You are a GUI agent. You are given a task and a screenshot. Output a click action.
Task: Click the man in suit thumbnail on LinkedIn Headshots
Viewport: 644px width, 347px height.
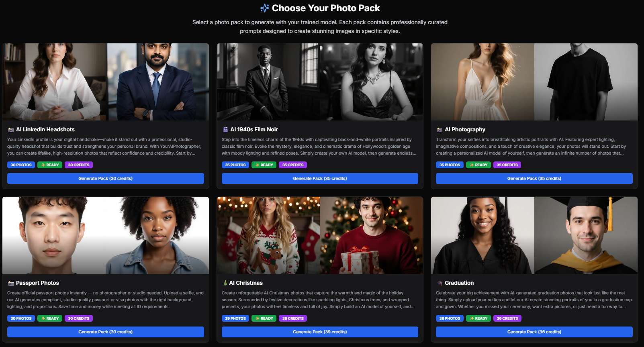(x=157, y=82)
